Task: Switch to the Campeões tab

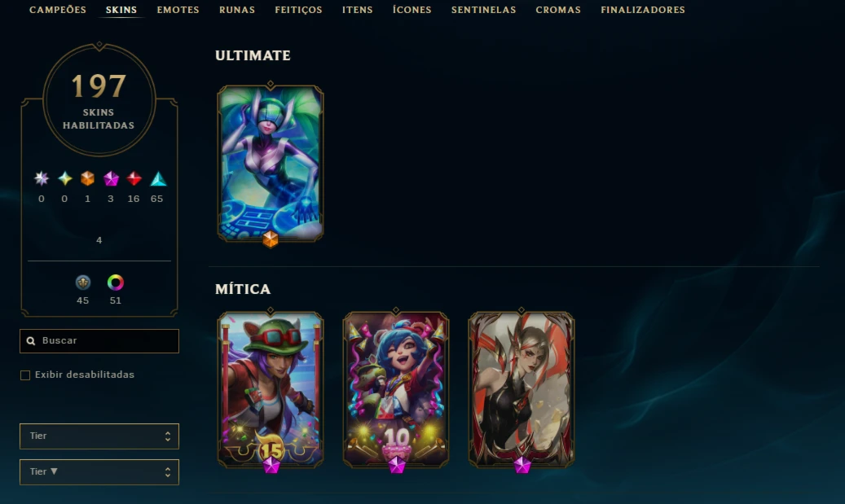Action: 58,10
